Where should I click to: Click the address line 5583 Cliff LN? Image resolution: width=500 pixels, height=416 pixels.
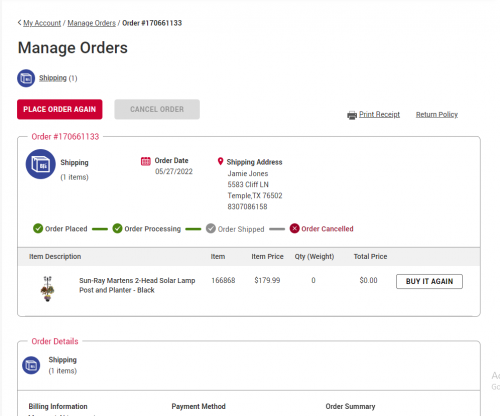[x=248, y=185]
